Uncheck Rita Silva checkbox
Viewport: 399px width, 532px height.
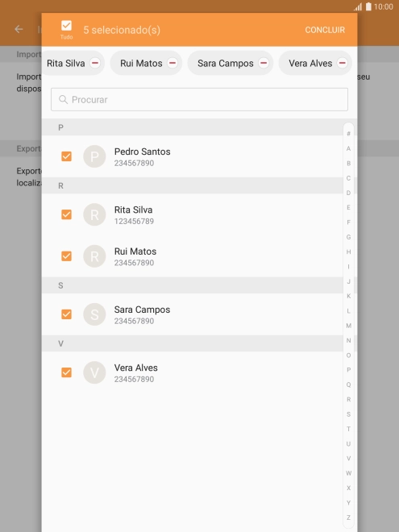pos(66,214)
